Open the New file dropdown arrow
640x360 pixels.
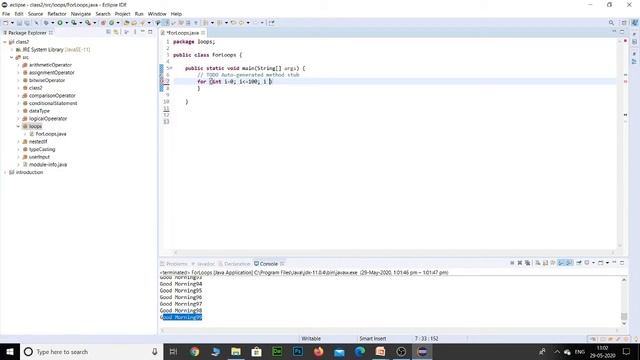(x=12, y=23)
